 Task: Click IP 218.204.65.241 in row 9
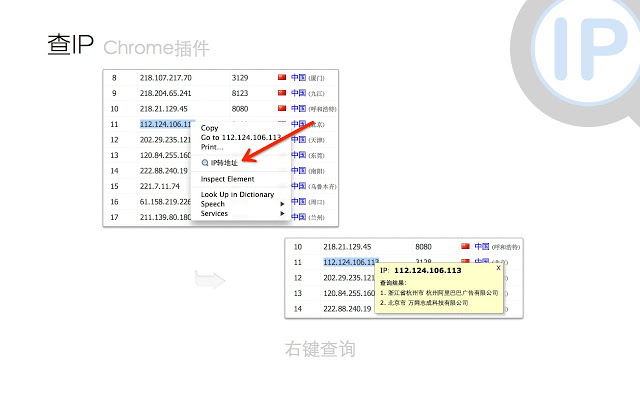[165, 93]
